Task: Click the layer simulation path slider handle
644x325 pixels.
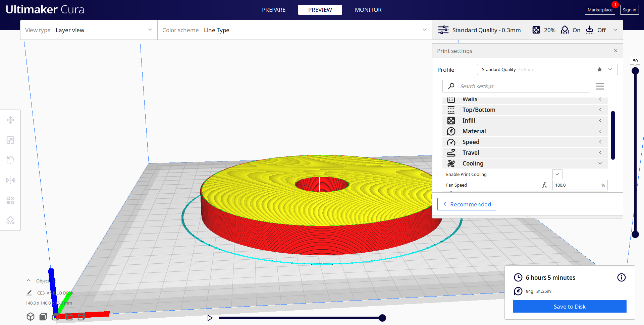Action: pyautogui.click(x=382, y=318)
